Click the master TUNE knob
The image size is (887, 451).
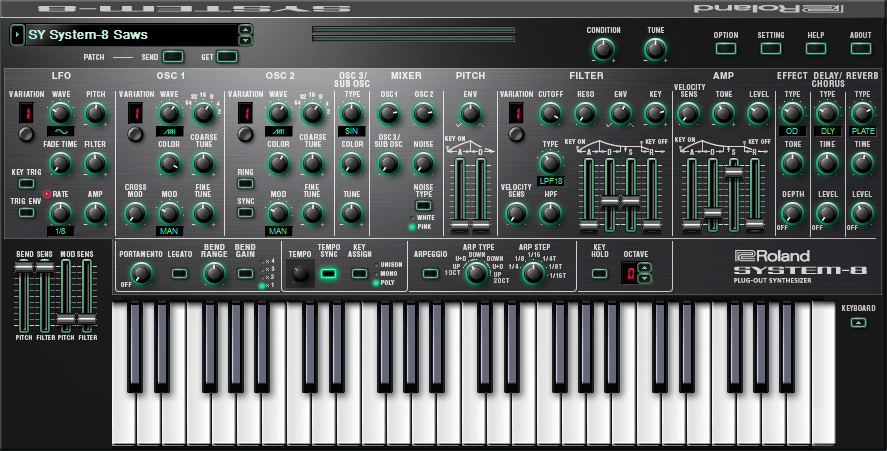656,49
